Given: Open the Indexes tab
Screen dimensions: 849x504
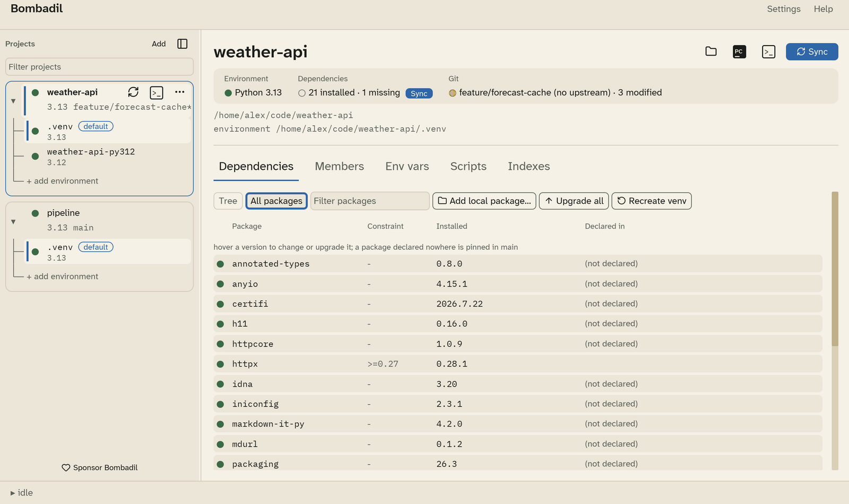Looking at the screenshot, I should click(x=529, y=166).
